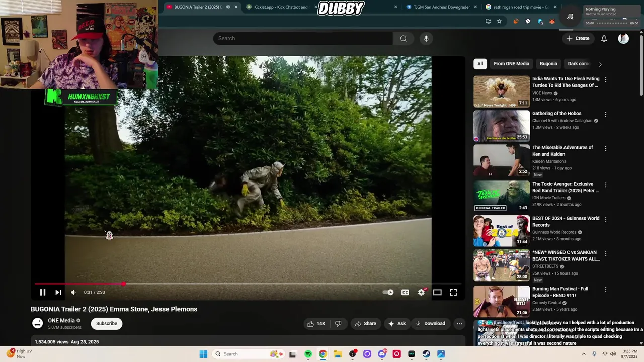This screenshot has height=362, width=644.
Task: Skip to the next video
Action: [58, 292]
